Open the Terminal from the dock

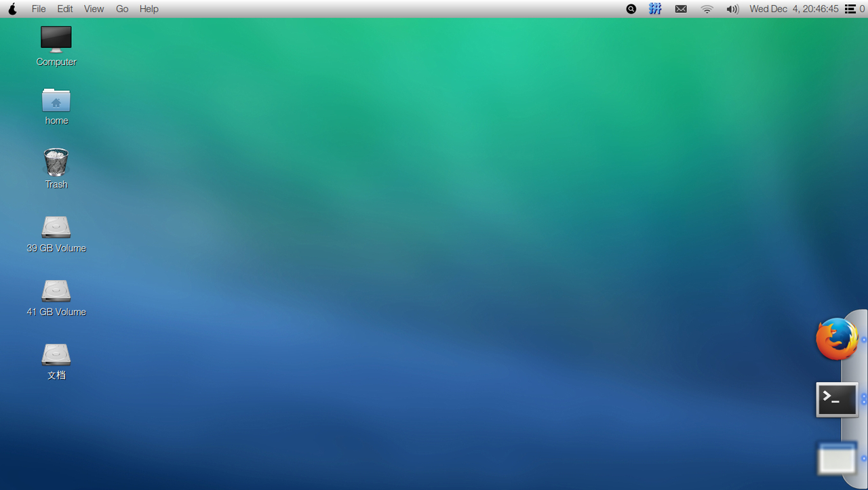coord(837,399)
